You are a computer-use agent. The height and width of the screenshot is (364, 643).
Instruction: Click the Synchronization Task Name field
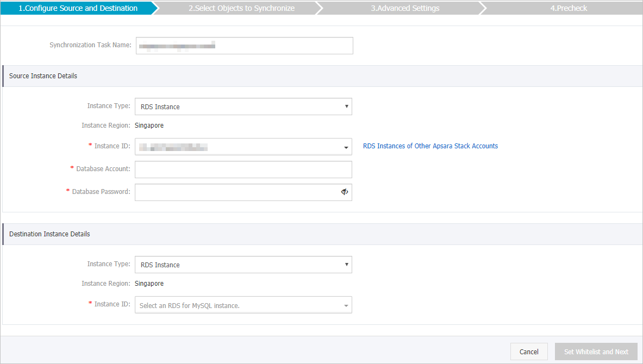click(244, 45)
